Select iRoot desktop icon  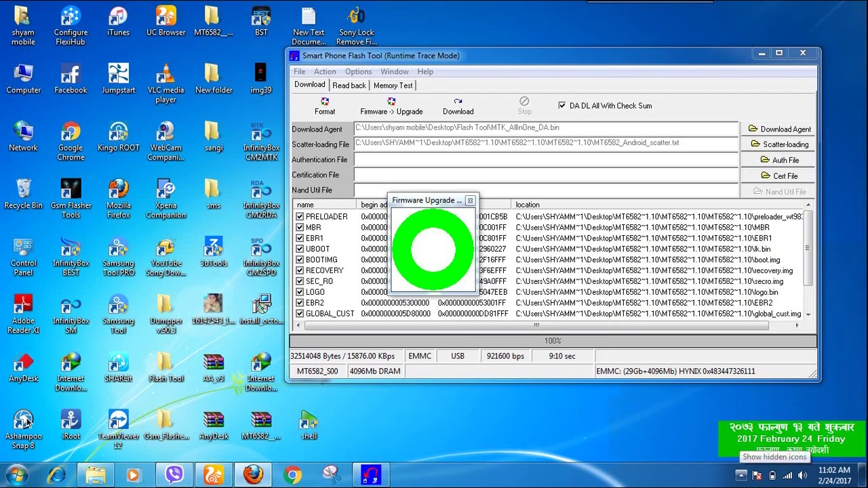tap(71, 425)
